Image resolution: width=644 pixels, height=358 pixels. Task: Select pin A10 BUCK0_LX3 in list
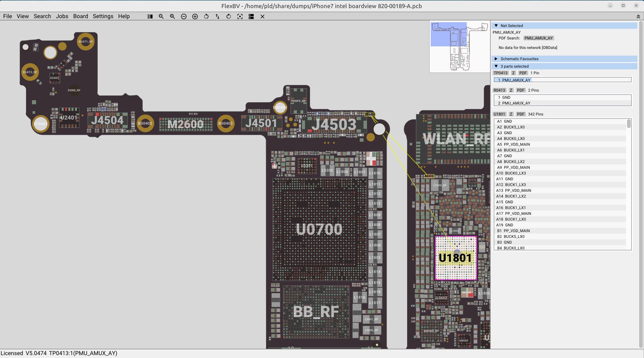(560, 173)
